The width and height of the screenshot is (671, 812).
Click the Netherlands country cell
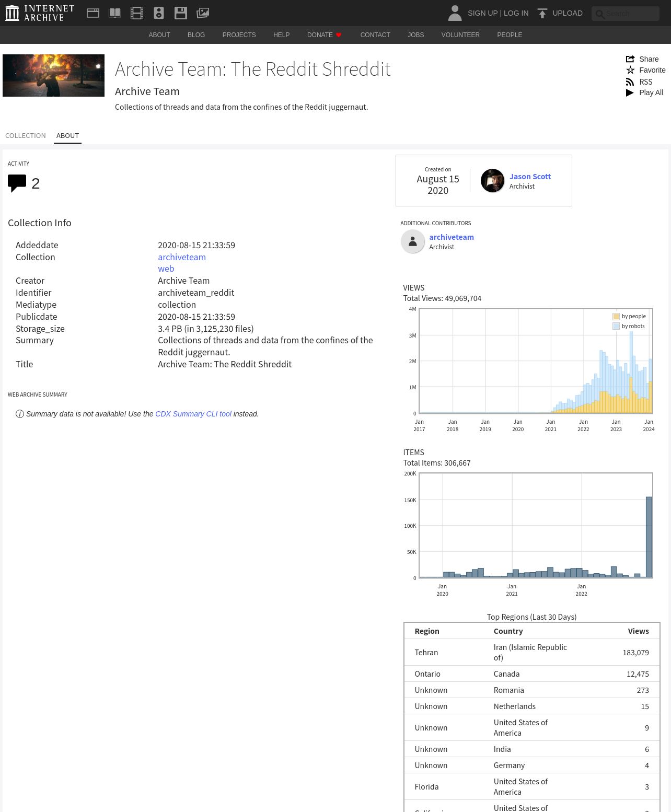(x=514, y=706)
